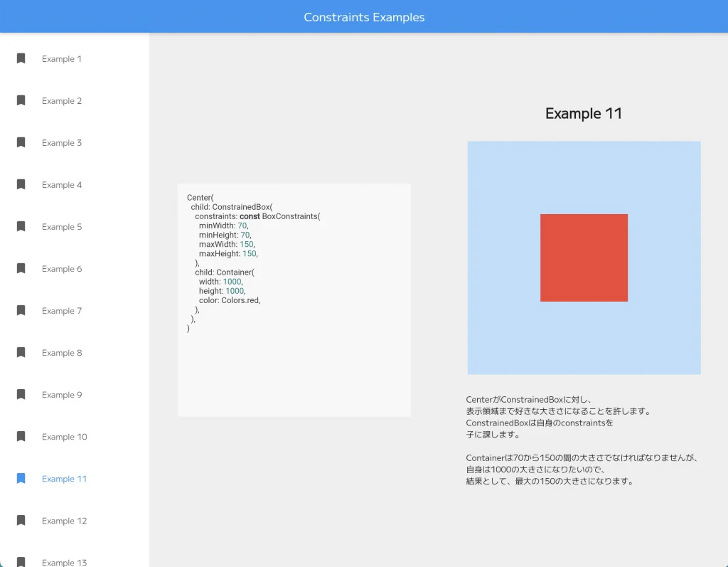
Task: Switch to Example 5
Action: coord(62,227)
